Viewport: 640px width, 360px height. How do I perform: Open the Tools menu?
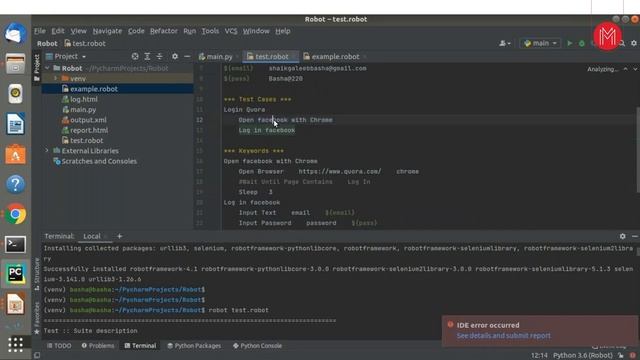[210, 31]
